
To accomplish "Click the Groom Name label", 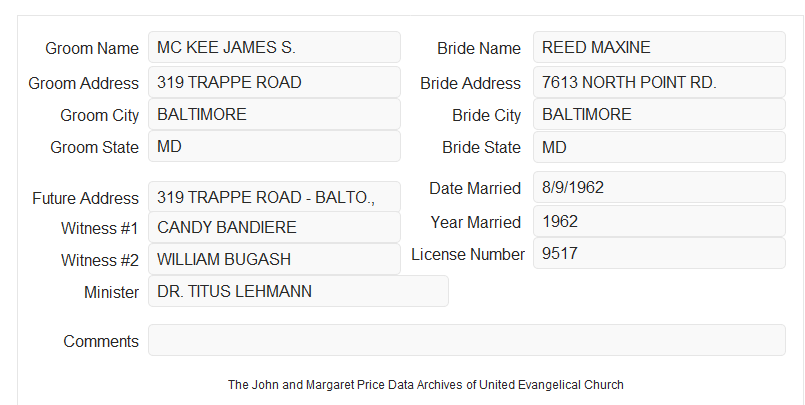I will [x=92, y=48].
